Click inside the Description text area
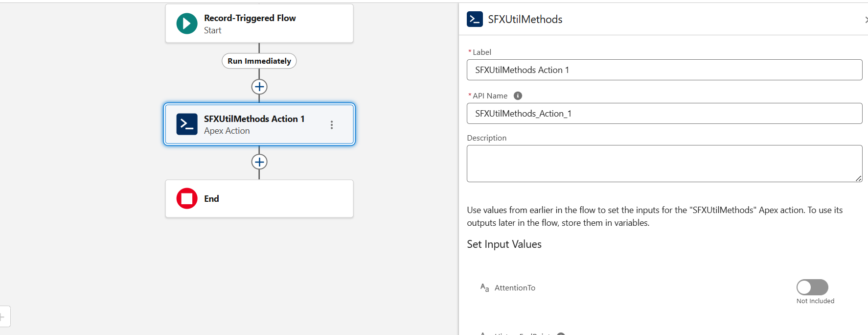Image resolution: width=868 pixels, height=335 pixels. pyautogui.click(x=664, y=164)
